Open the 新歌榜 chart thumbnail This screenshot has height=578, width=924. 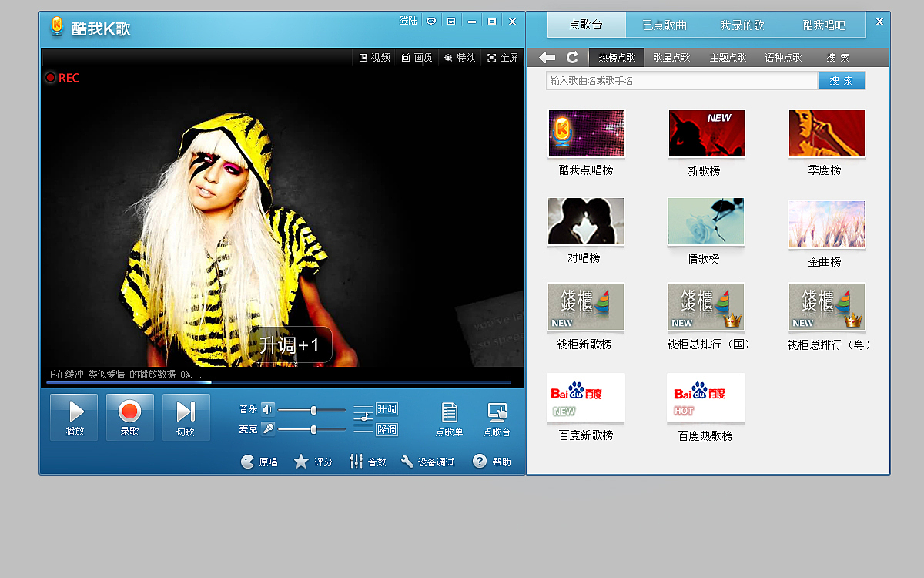[x=706, y=133]
